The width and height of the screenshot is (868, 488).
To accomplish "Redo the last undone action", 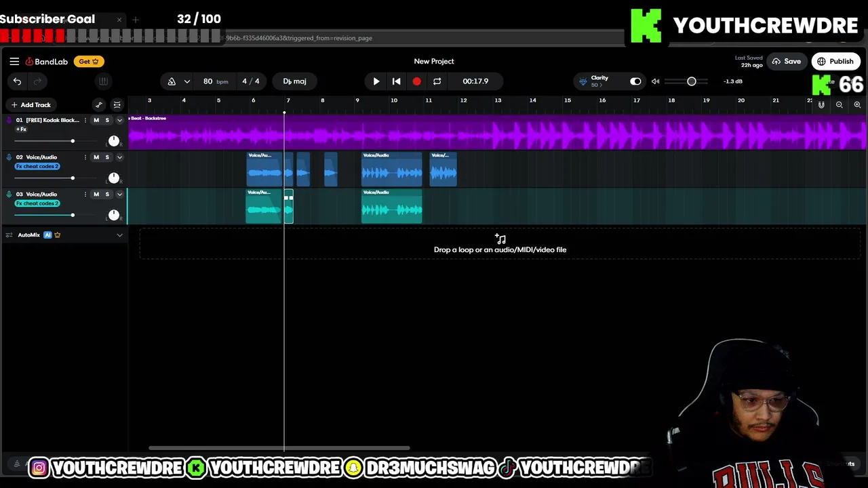I will [38, 81].
